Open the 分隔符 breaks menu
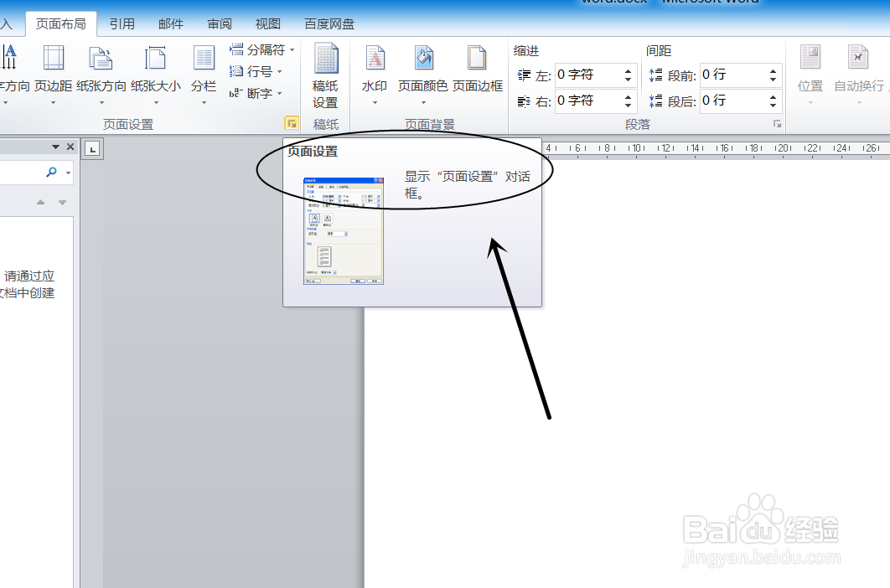The height and width of the screenshot is (588, 890). tap(262, 50)
